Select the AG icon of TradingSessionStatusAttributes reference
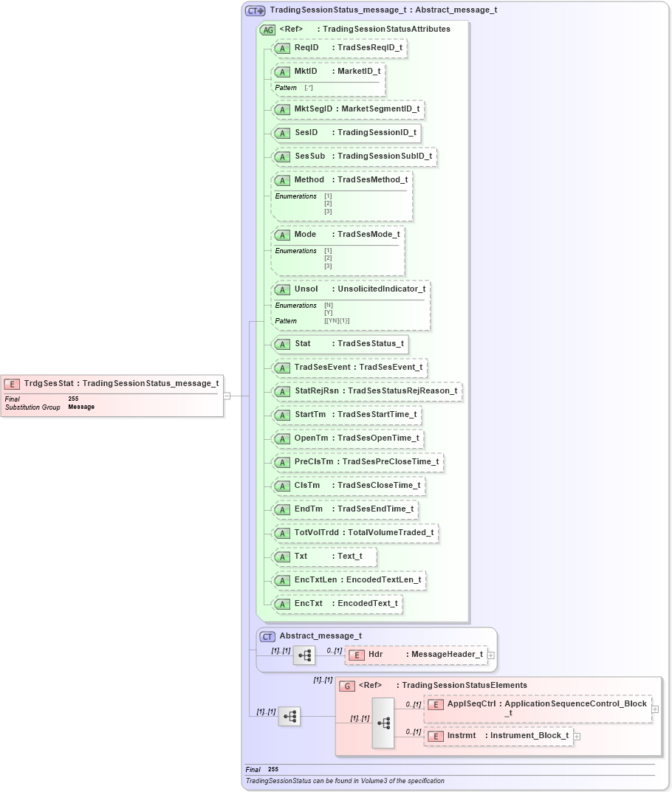 click(267, 30)
